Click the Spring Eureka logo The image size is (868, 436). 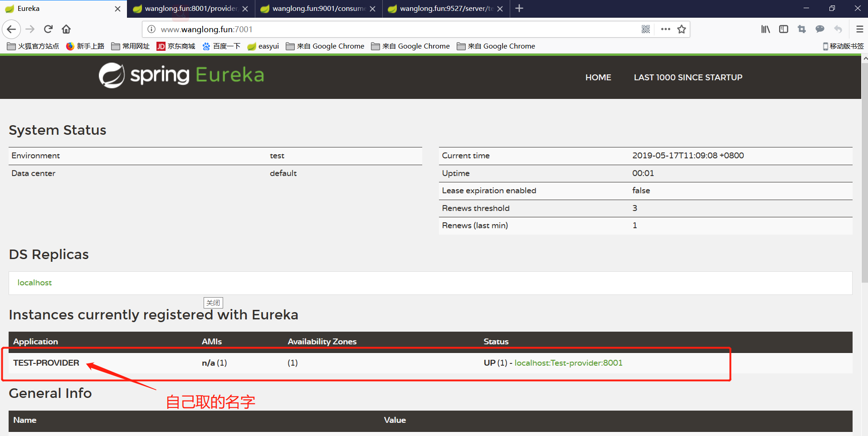(x=181, y=75)
